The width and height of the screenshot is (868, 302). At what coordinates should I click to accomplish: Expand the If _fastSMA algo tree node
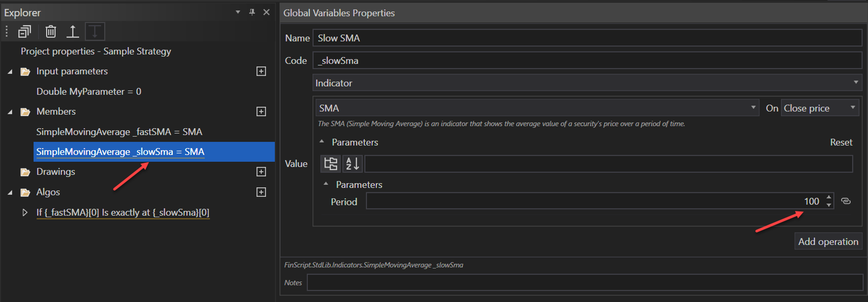pyautogui.click(x=25, y=213)
